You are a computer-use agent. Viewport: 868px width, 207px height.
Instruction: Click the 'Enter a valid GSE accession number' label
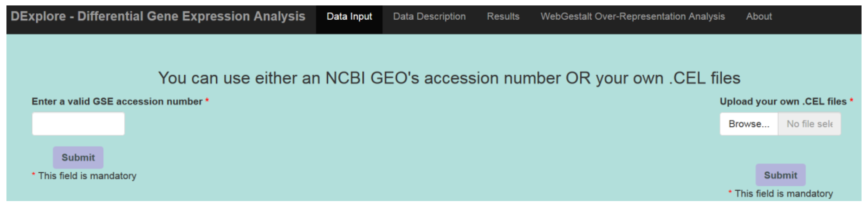click(x=117, y=101)
